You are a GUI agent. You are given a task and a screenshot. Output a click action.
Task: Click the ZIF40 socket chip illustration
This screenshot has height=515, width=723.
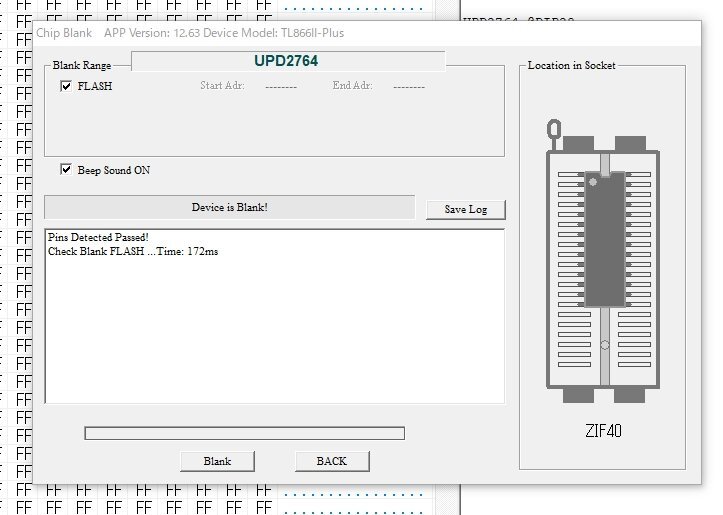pos(604,240)
